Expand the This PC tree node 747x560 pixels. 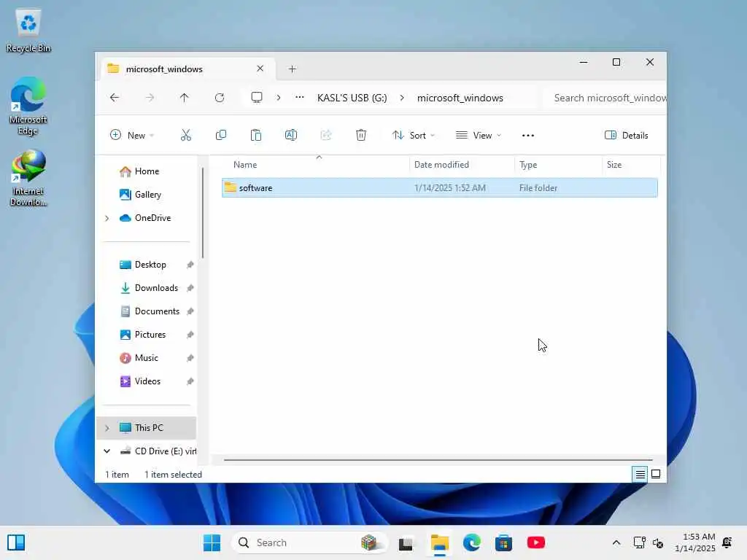107,428
